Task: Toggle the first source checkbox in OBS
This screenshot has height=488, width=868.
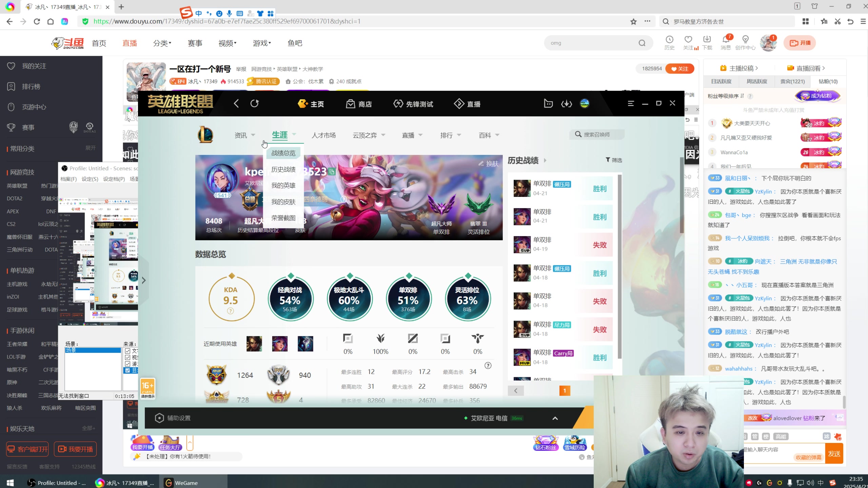Action: pyautogui.click(x=127, y=351)
